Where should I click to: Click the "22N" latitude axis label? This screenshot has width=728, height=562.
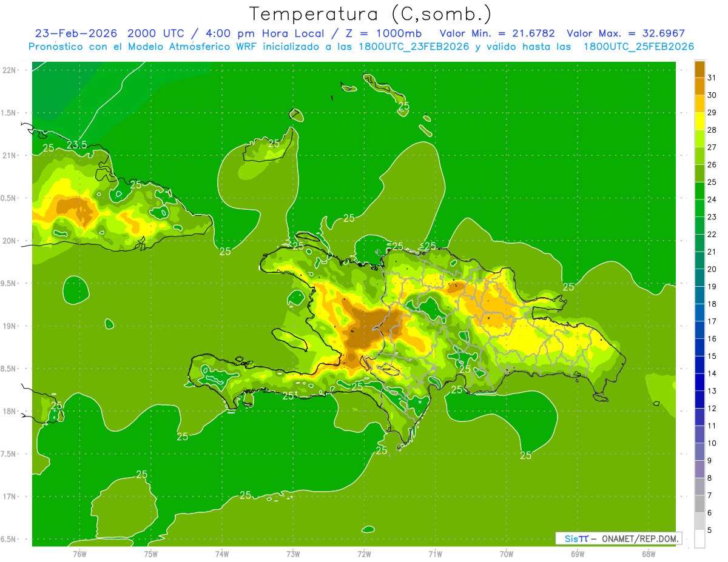pyautogui.click(x=9, y=70)
